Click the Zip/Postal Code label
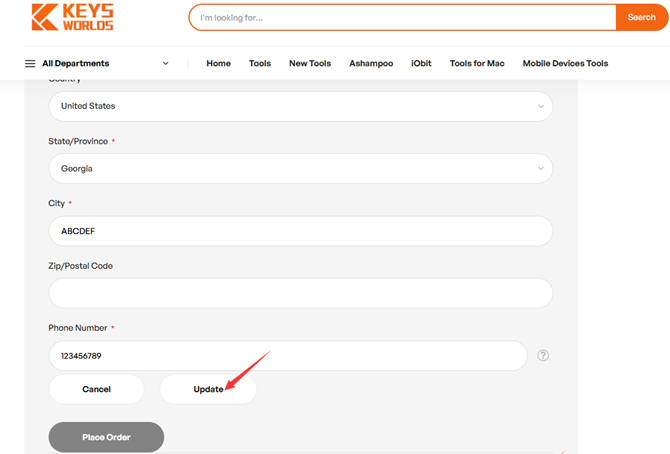The width and height of the screenshot is (670, 454). 80,265
